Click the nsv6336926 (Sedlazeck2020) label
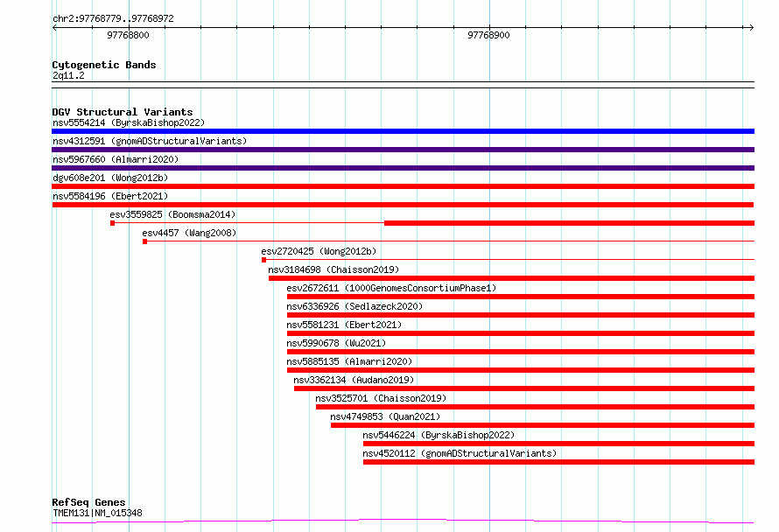The height and width of the screenshot is (532, 779). 354,306
